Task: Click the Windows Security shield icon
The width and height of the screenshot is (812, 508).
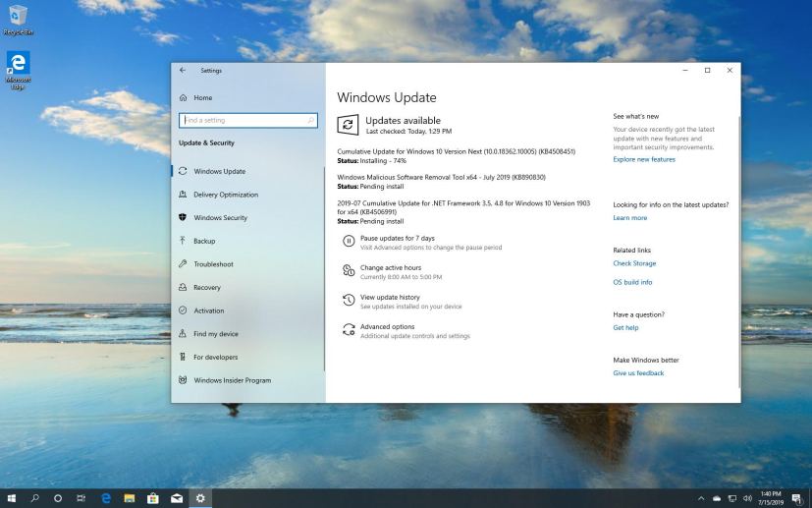Action: point(183,218)
